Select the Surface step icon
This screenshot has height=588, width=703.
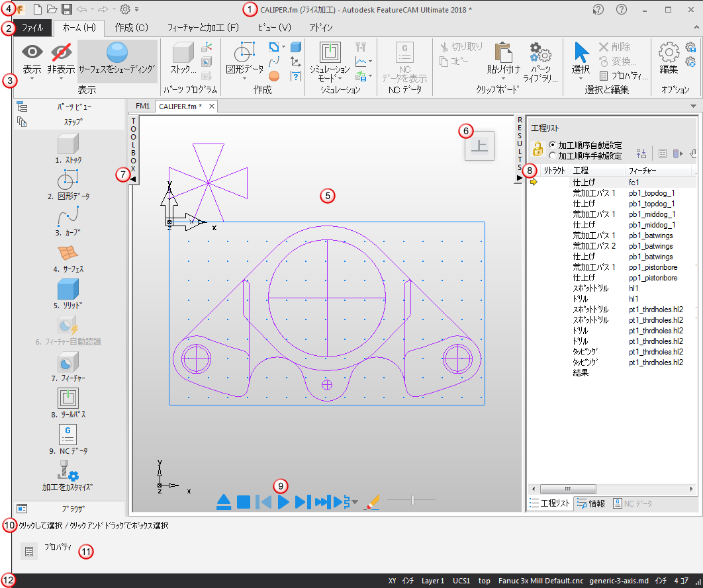click(69, 253)
